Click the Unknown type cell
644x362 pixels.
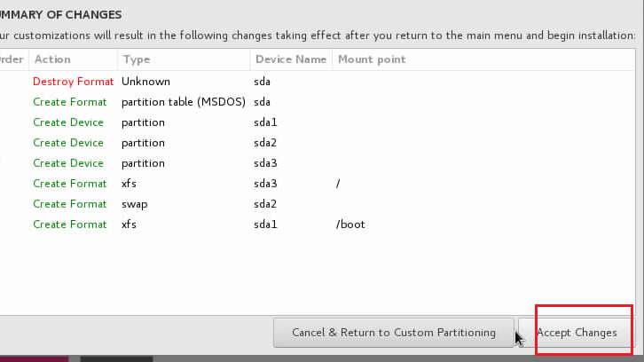tap(145, 82)
